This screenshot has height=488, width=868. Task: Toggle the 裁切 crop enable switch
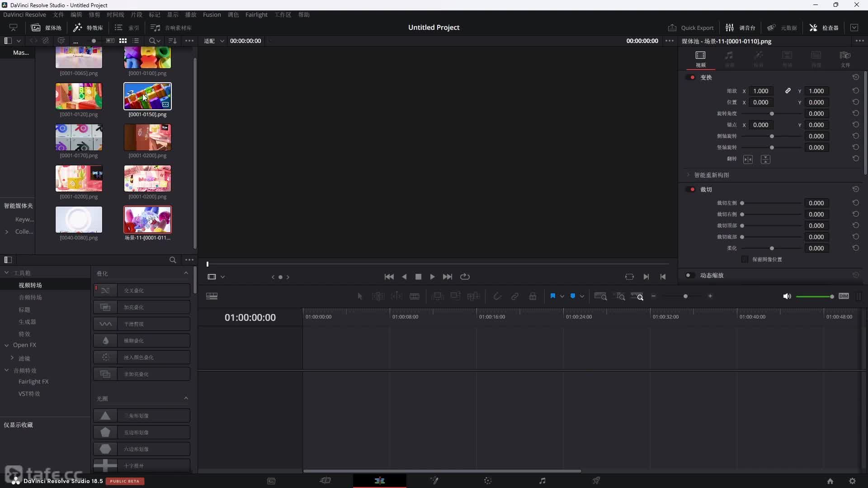coord(690,189)
